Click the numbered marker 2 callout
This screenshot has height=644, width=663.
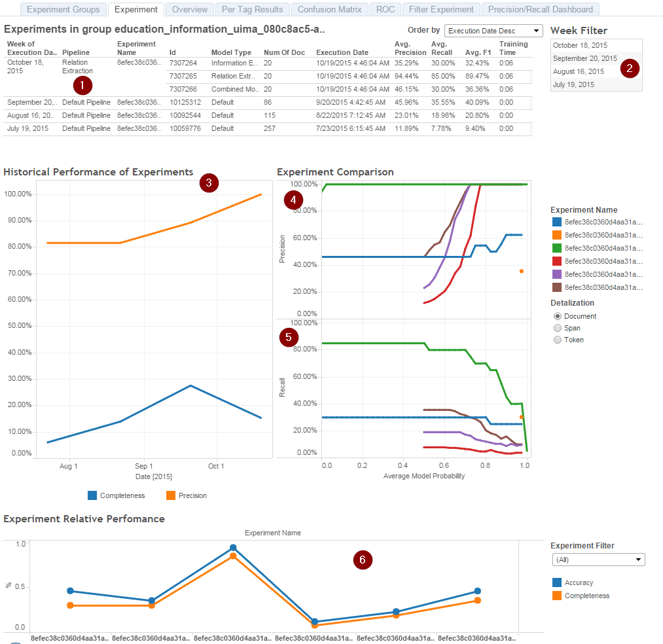pos(630,68)
